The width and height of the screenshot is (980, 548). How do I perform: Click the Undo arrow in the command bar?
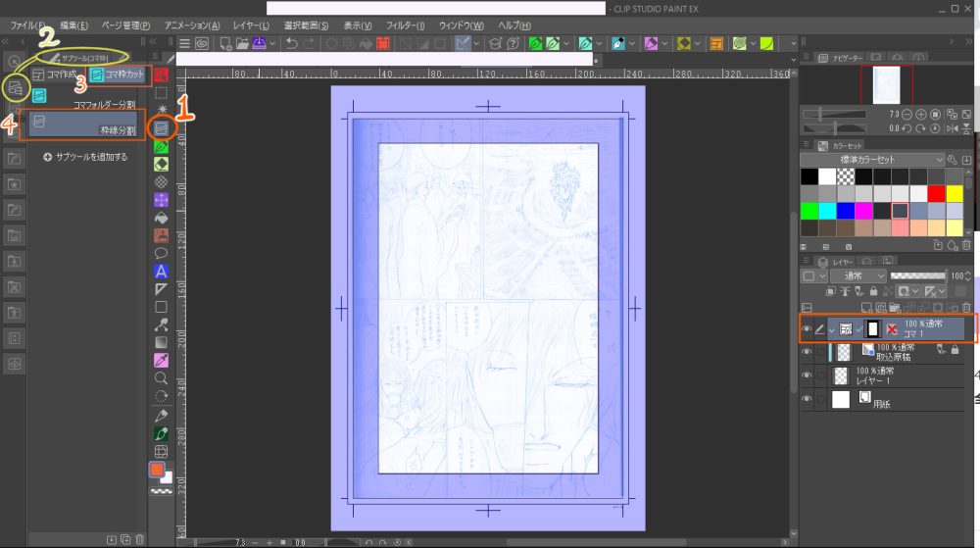[x=292, y=44]
